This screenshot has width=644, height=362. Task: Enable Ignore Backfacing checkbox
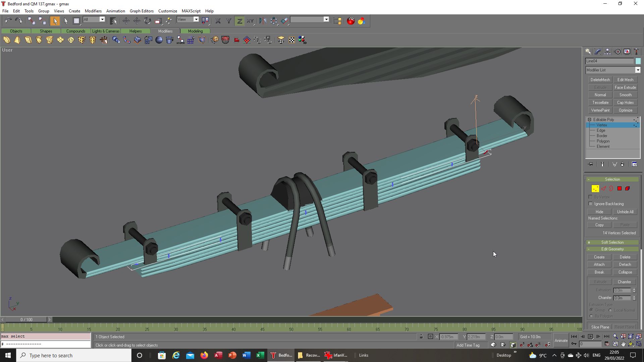591,204
